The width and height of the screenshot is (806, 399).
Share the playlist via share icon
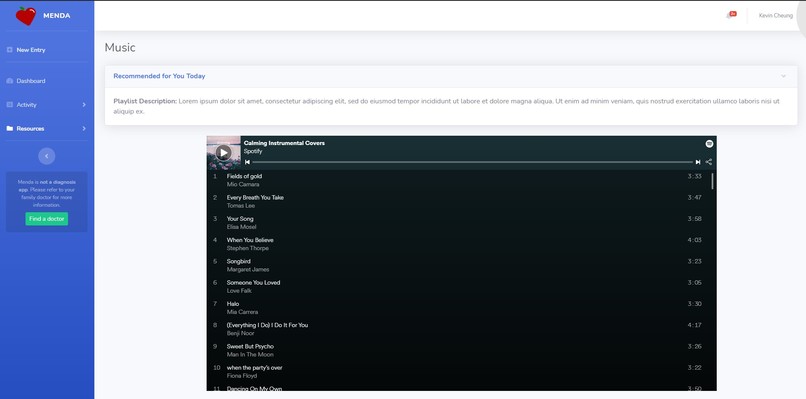tap(709, 162)
